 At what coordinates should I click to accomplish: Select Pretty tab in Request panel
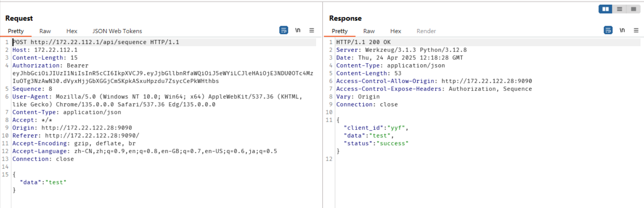click(x=16, y=31)
